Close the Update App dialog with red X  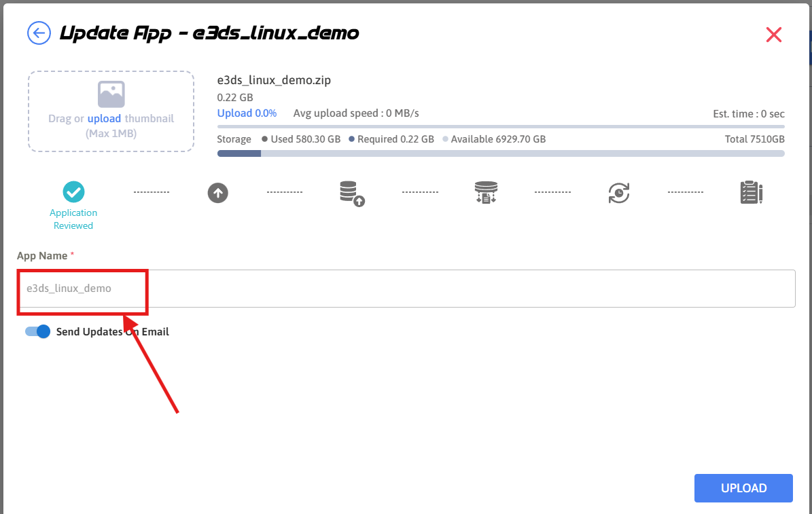(773, 35)
